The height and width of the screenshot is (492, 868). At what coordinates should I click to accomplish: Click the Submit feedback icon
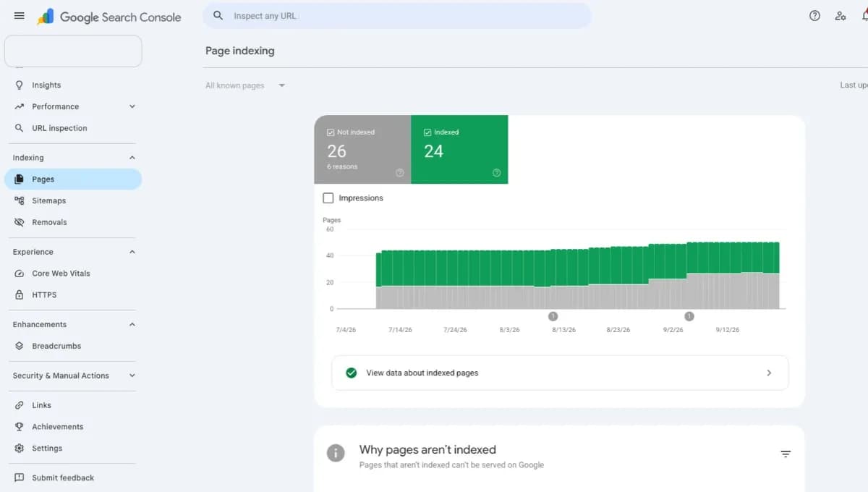tap(20, 478)
